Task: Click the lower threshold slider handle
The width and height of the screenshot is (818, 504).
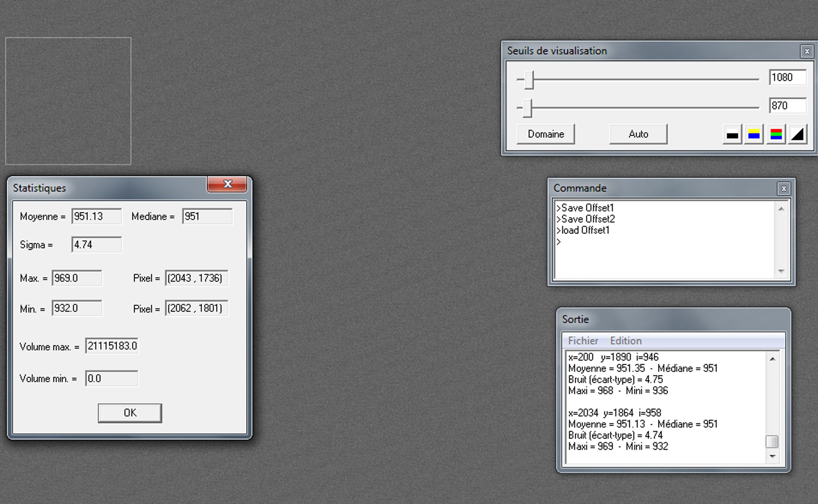Action: [527, 108]
